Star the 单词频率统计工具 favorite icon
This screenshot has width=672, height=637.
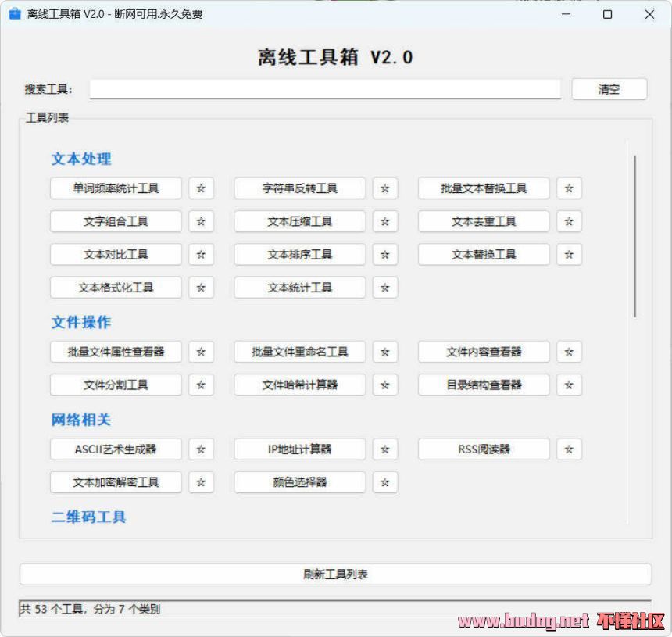click(x=201, y=188)
